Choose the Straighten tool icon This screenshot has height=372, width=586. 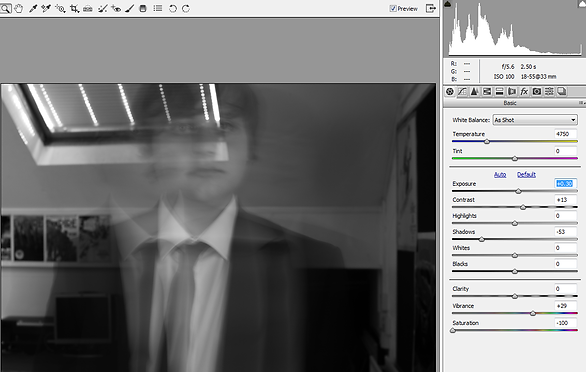(88, 8)
